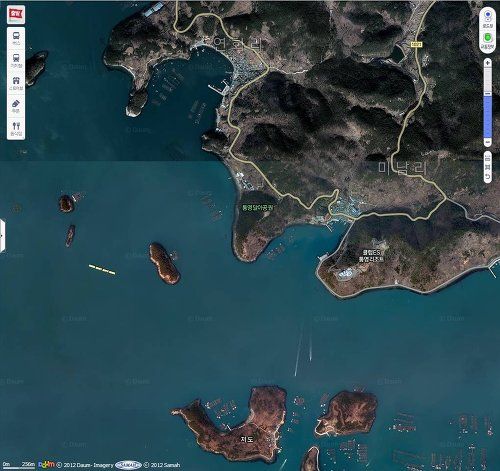The image size is (500, 471).
Task: Click the SAMAH logo in the copyright bar
Action: point(128,465)
